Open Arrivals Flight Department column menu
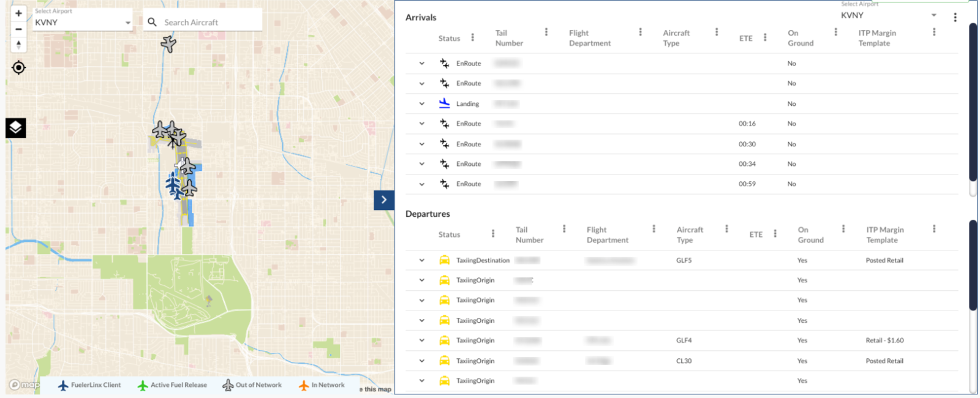Image resolution: width=980 pixels, height=398 pixels. point(640,32)
